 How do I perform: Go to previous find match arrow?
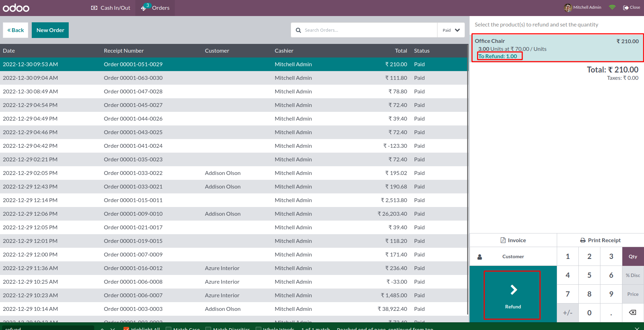click(102, 328)
